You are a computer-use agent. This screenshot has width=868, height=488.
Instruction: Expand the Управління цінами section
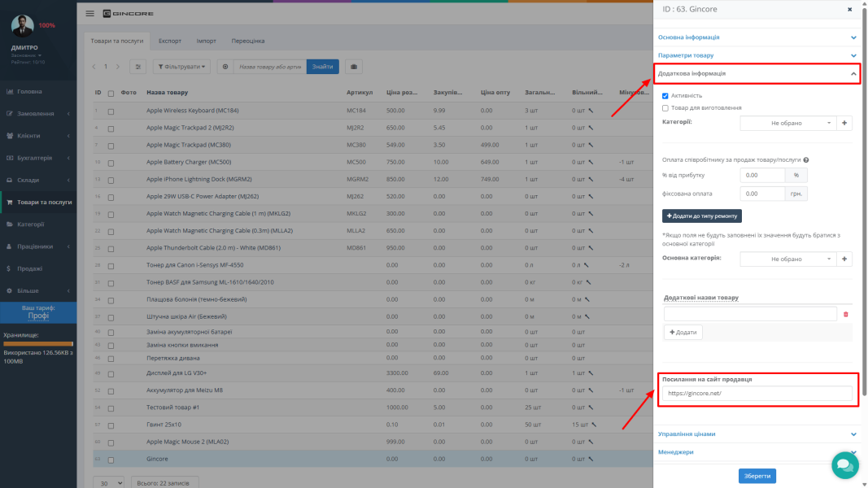point(757,434)
